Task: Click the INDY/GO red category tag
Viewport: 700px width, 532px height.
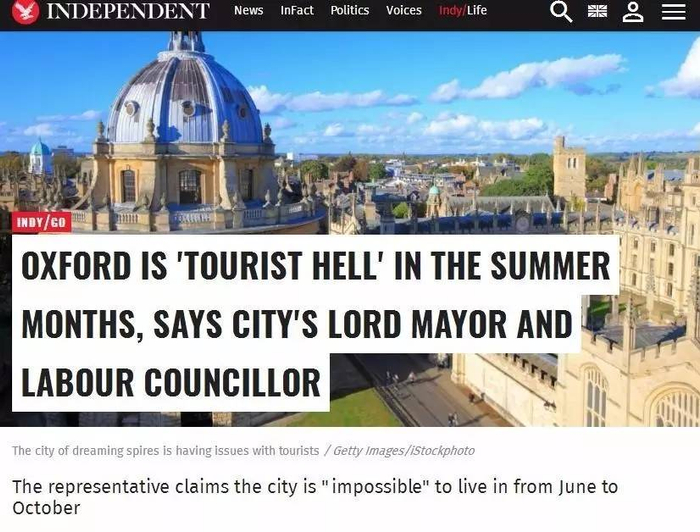Action: tap(42, 222)
